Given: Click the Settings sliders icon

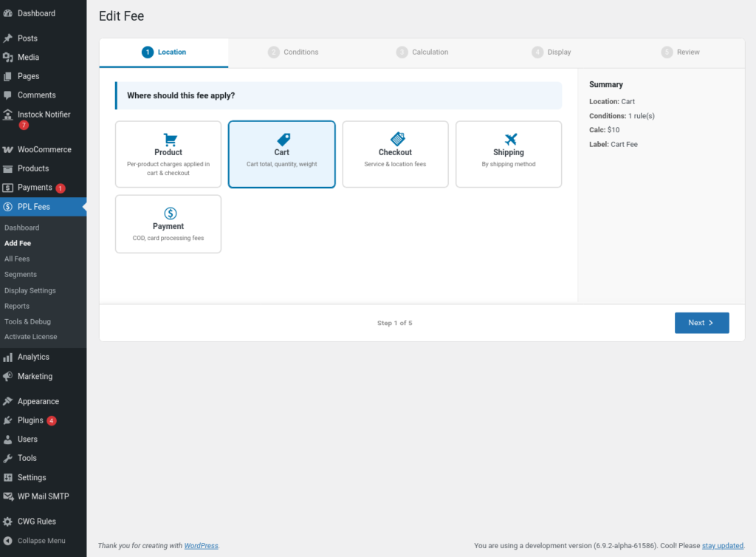Looking at the screenshot, I should pyautogui.click(x=7, y=477).
